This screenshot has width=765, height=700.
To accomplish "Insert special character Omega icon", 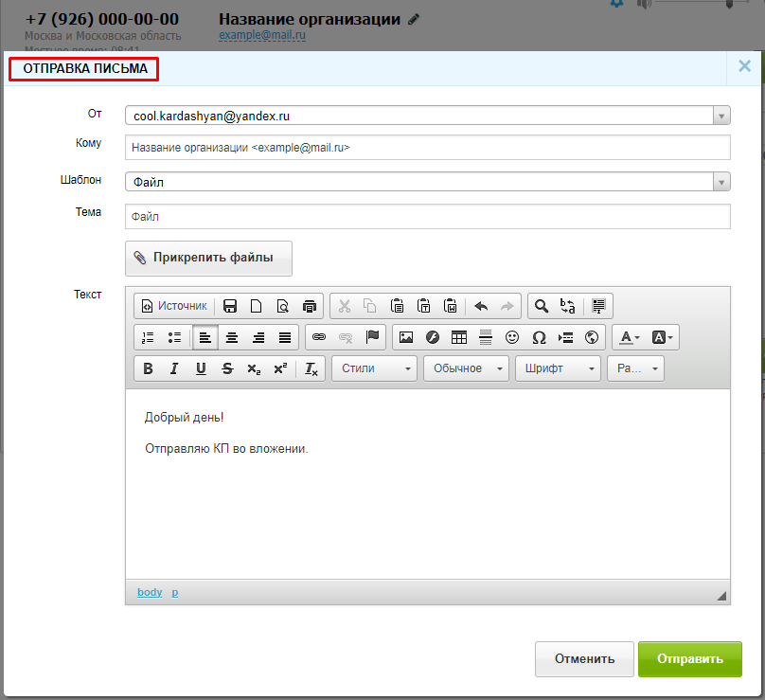I will [539, 337].
